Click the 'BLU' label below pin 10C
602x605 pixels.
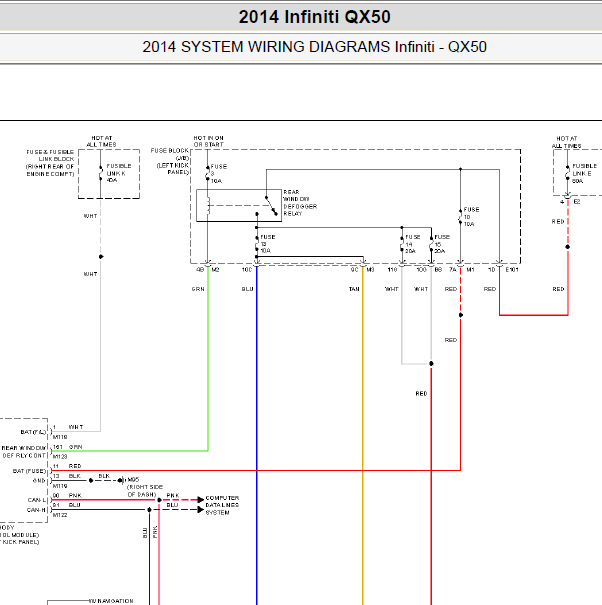point(247,289)
